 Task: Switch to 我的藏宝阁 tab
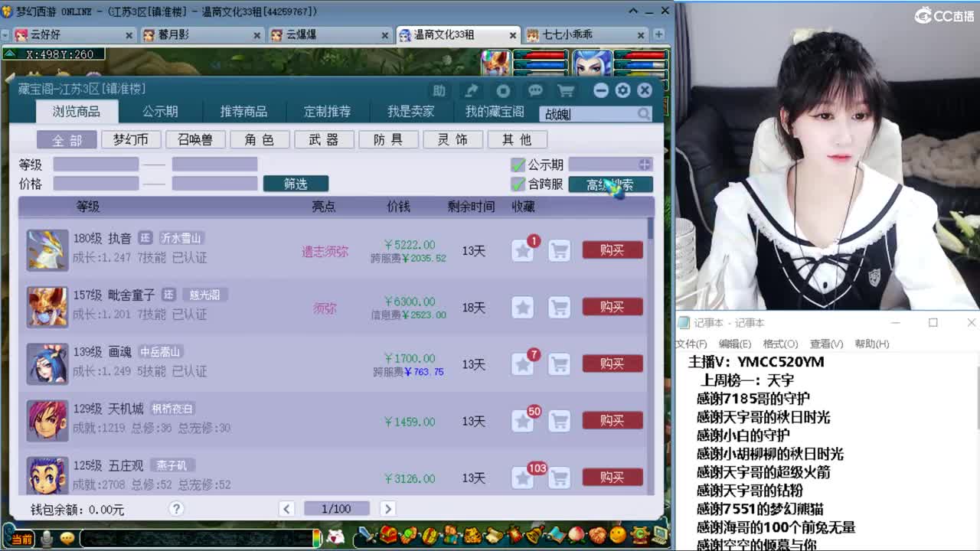coord(495,112)
